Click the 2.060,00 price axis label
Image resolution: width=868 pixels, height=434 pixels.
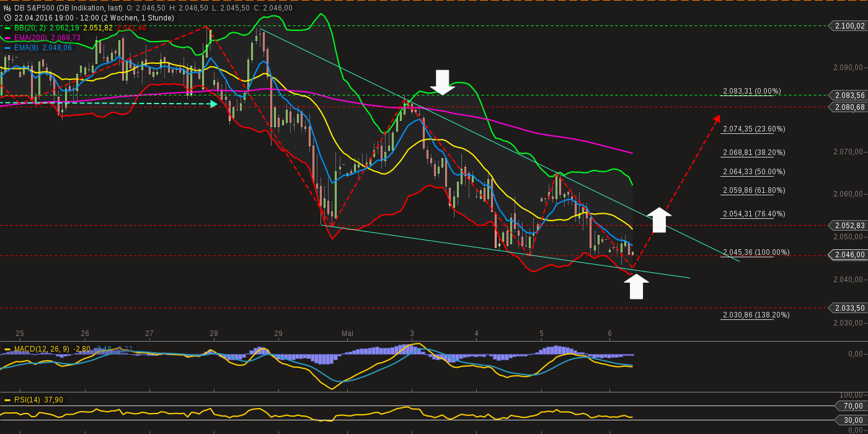(848, 194)
